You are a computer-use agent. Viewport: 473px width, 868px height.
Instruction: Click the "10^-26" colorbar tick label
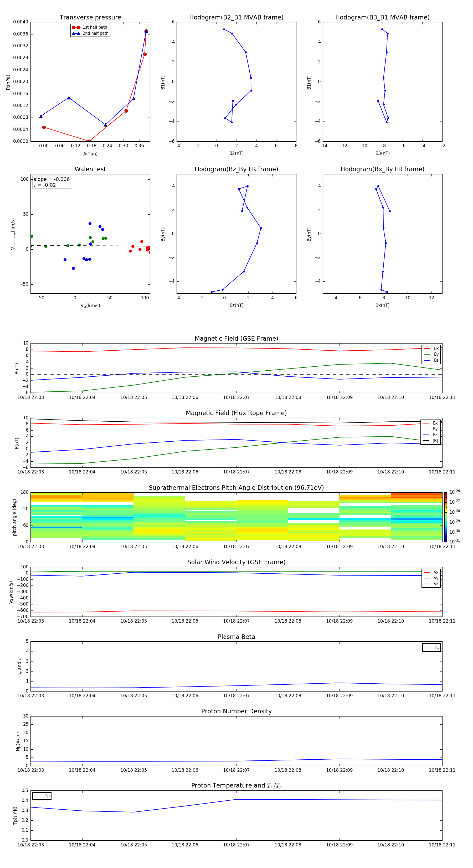[x=455, y=492]
